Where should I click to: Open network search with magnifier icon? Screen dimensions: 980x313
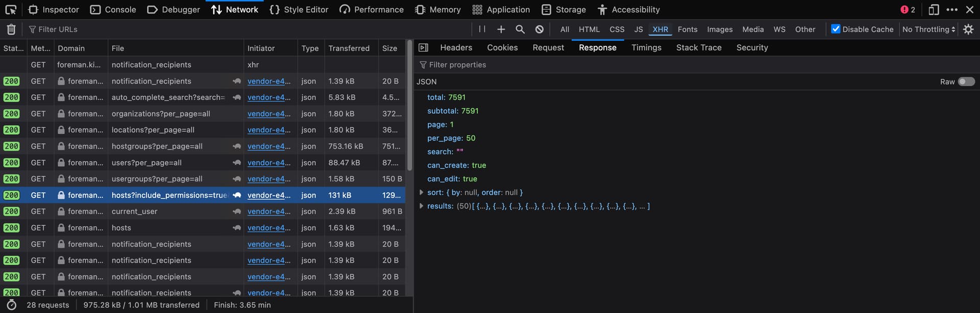coord(520,30)
